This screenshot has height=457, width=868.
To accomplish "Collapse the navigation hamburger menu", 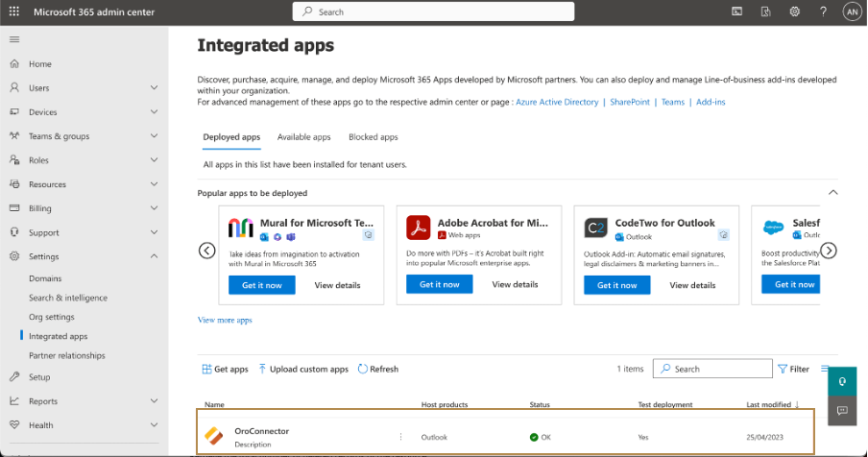I will point(14,39).
